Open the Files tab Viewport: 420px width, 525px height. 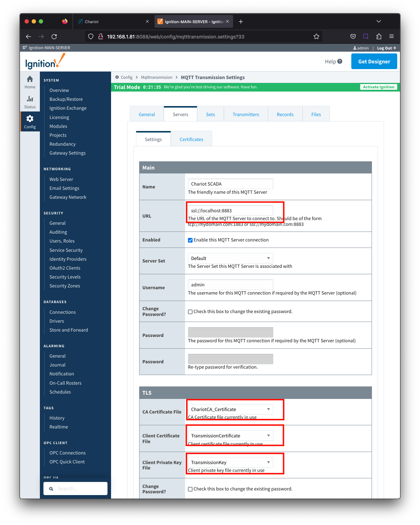316,114
